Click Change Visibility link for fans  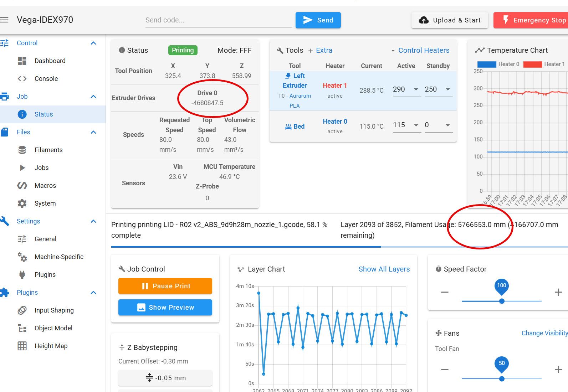click(544, 333)
